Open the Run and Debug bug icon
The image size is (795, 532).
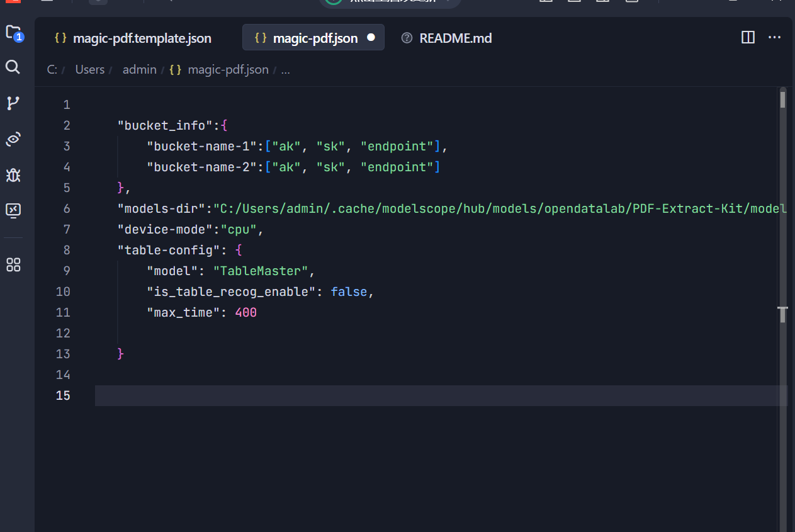coord(13,175)
